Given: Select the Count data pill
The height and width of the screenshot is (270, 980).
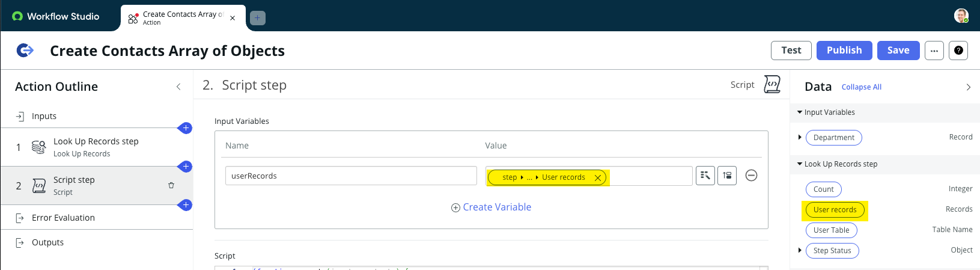Looking at the screenshot, I should 823,189.
